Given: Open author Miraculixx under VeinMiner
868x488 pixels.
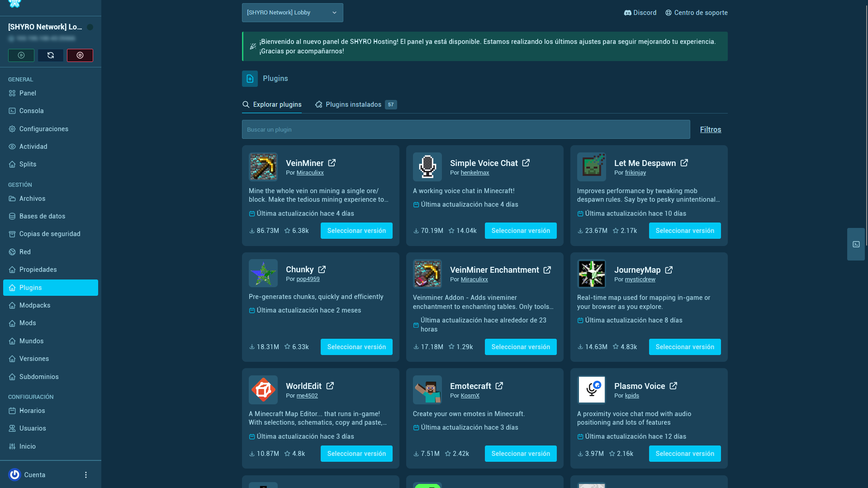Looking at the screenshot, I should [310, 172].
